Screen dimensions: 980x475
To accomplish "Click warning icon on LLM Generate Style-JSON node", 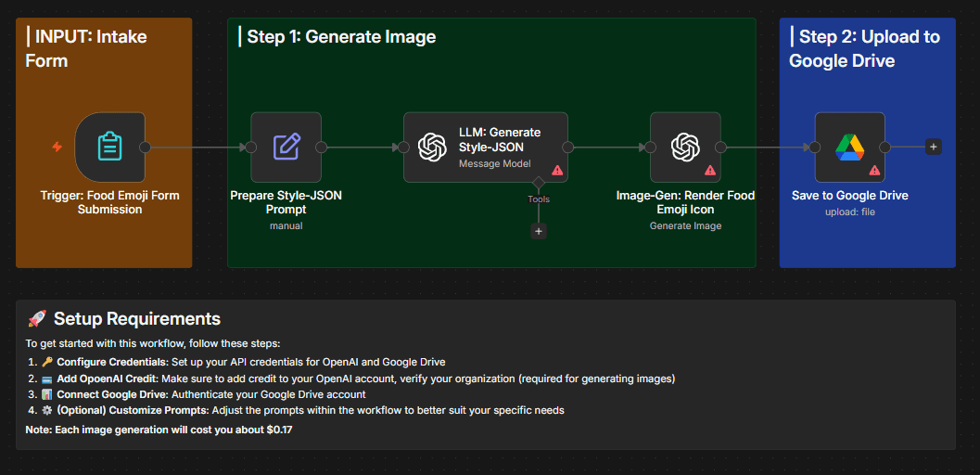I will click(557, 170).
